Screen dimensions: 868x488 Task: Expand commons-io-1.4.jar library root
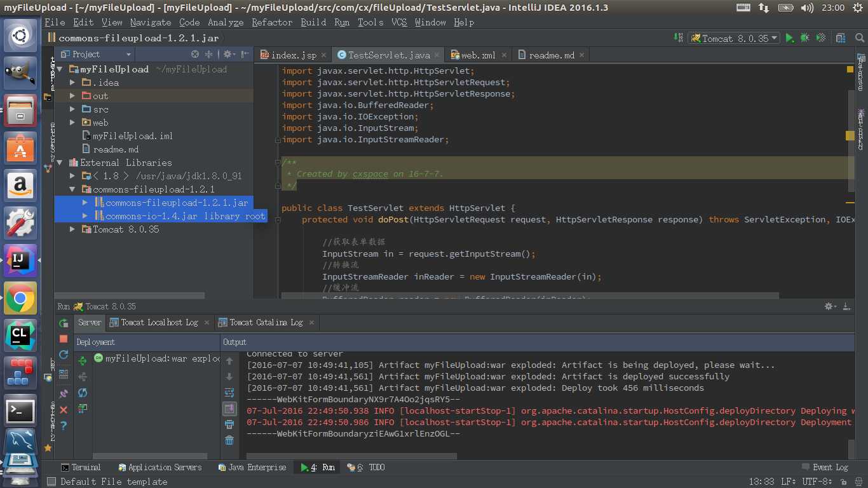pyautogui.click(x=85, y=216)
